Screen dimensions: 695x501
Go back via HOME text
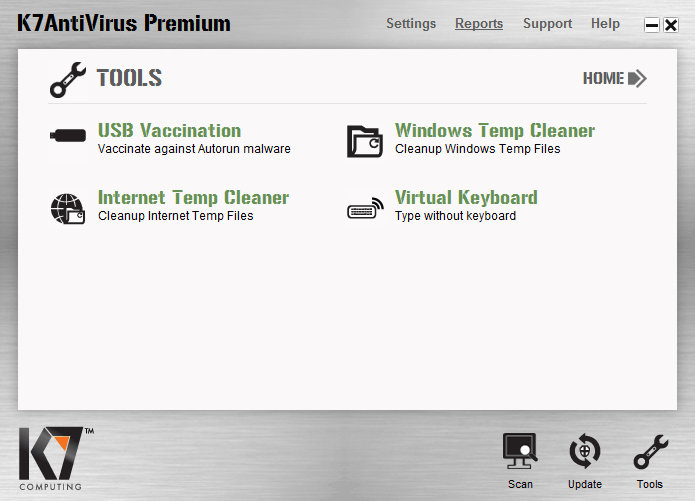(603, 78)
